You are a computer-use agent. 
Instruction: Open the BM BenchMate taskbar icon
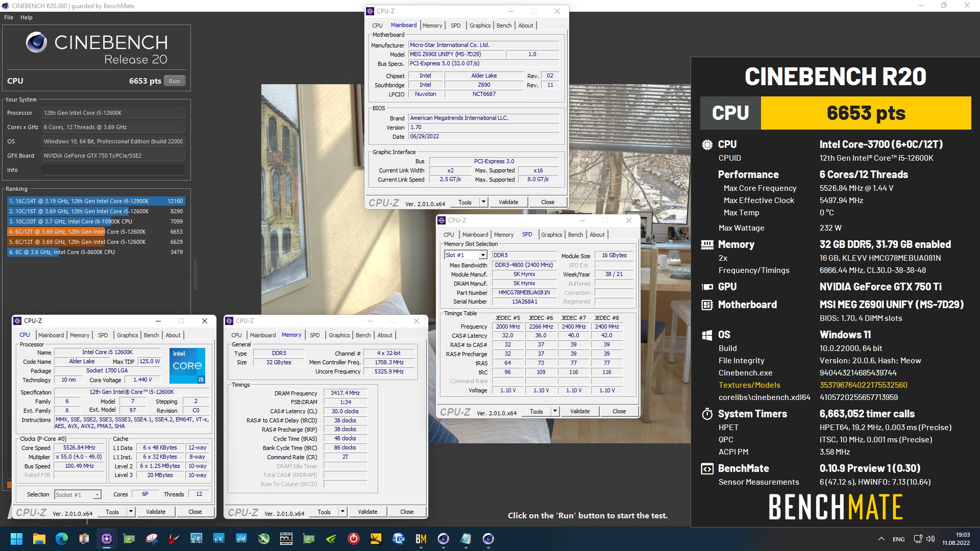point(421,539)
